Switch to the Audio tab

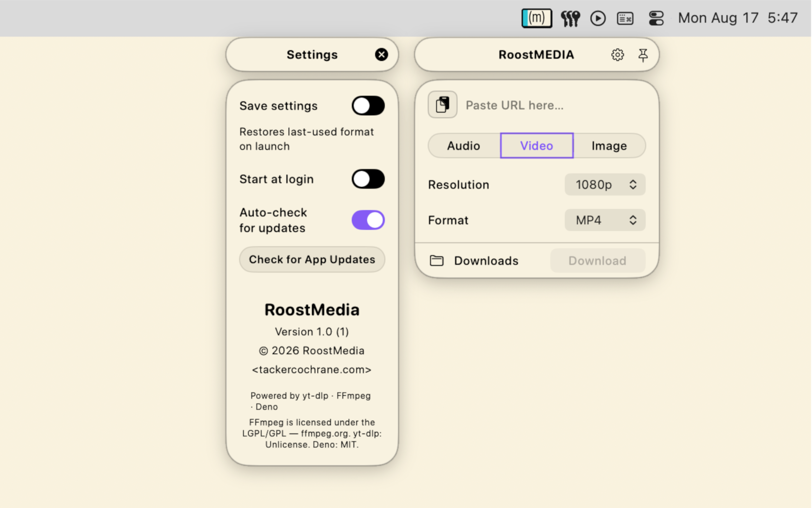pyautogui.click(x=464, y=146)
